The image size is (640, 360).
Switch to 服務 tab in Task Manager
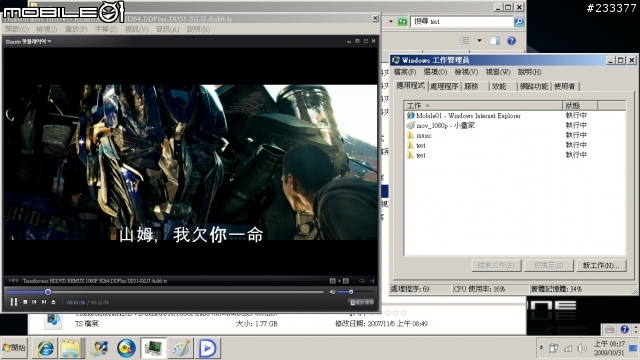pyautogui.click(x=476, y=86)
